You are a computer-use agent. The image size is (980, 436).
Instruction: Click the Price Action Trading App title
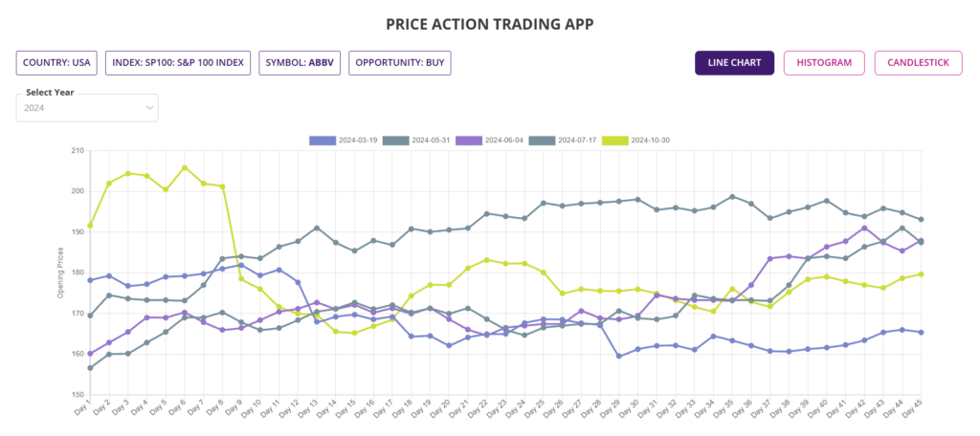point(490,22)
